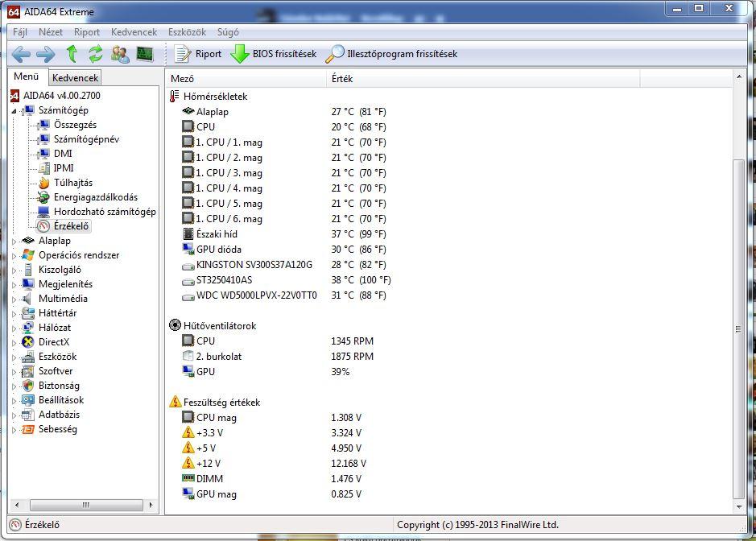
Task: Click the Eszközök devices icon in tree
Action: coord(28,357)
